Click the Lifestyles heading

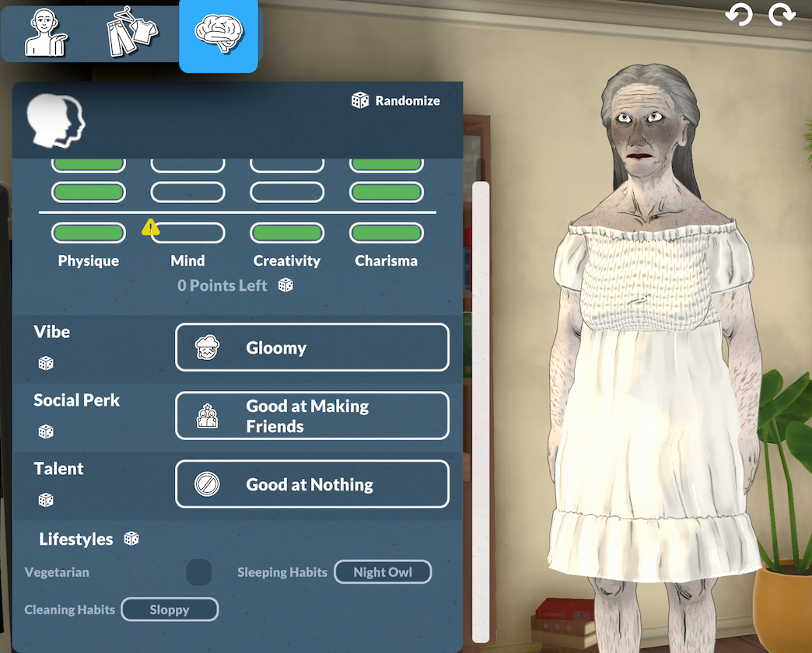tap(76, 539)
